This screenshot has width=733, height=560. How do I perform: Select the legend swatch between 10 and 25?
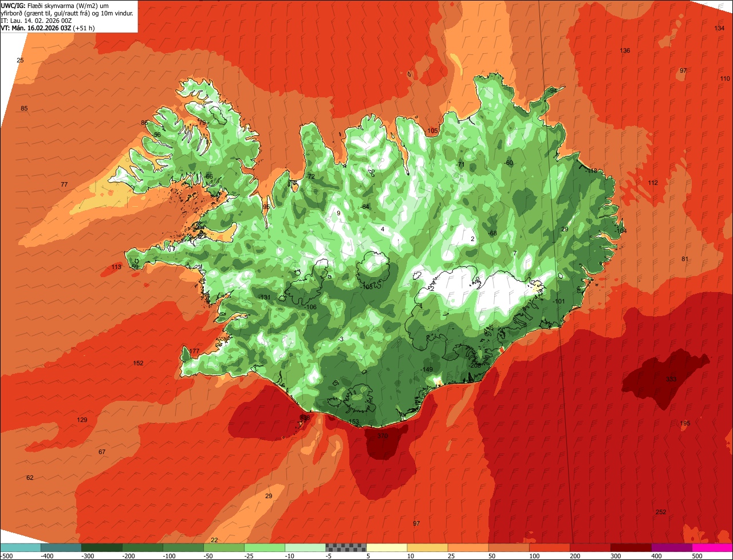pos(427,547)
